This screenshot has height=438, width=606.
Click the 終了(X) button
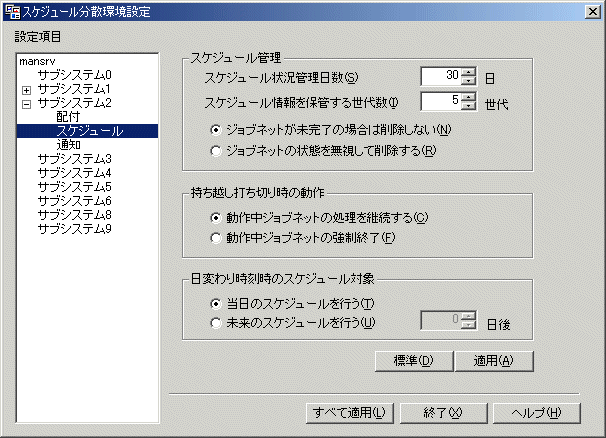[443, 413]
